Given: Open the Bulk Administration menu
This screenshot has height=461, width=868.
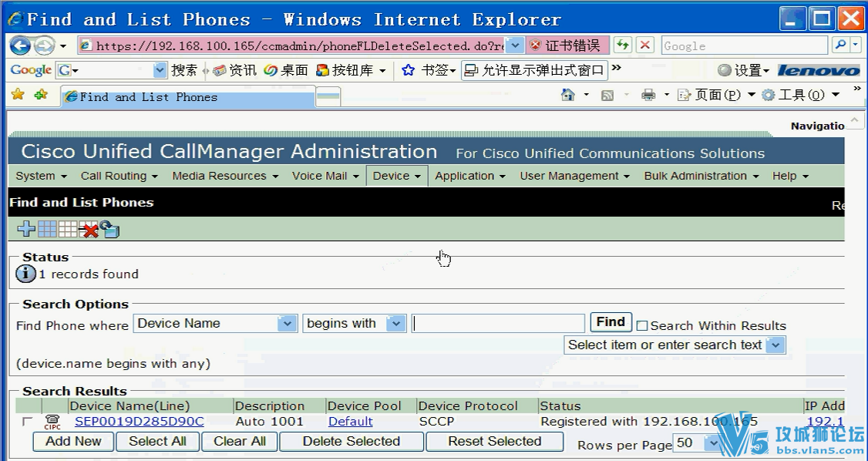Looking at the screenshot, I should 701,176.
